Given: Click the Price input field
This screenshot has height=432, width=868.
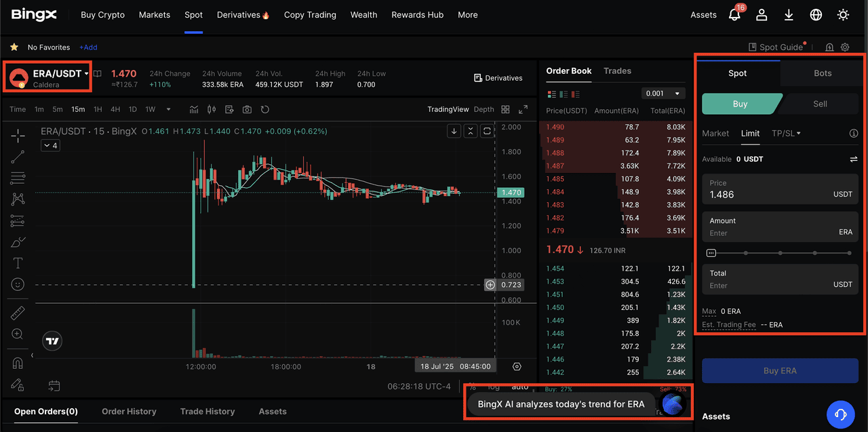Looking at the screenshot, I should (780, 189).
